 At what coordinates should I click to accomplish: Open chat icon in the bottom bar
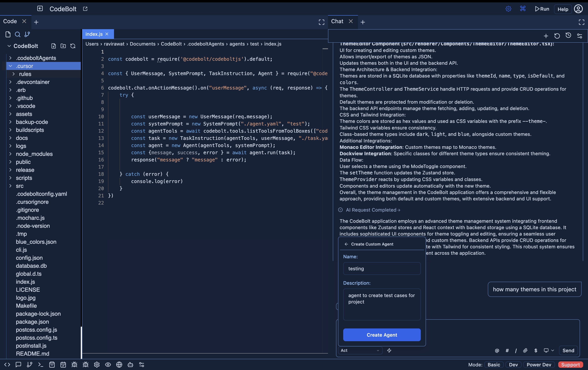coord(18,364)
